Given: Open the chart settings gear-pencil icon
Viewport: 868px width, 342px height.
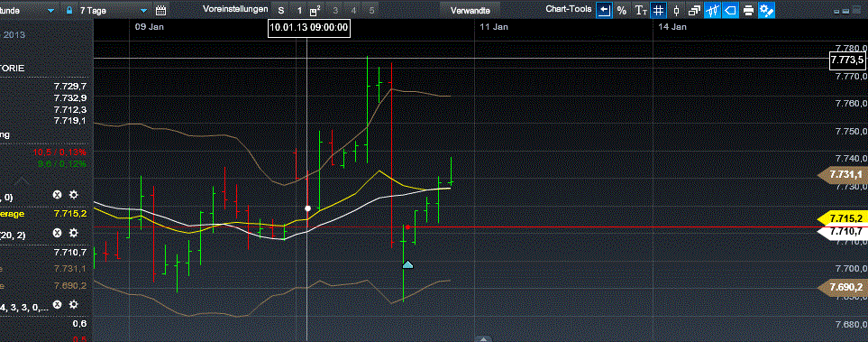Looking at the screenshot, I should [767, 11].
